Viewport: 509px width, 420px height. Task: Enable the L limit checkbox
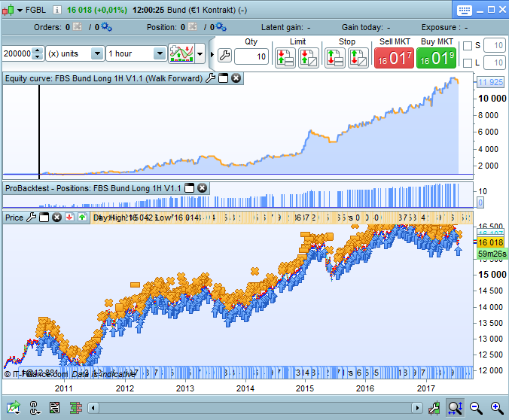pos(468,63)
